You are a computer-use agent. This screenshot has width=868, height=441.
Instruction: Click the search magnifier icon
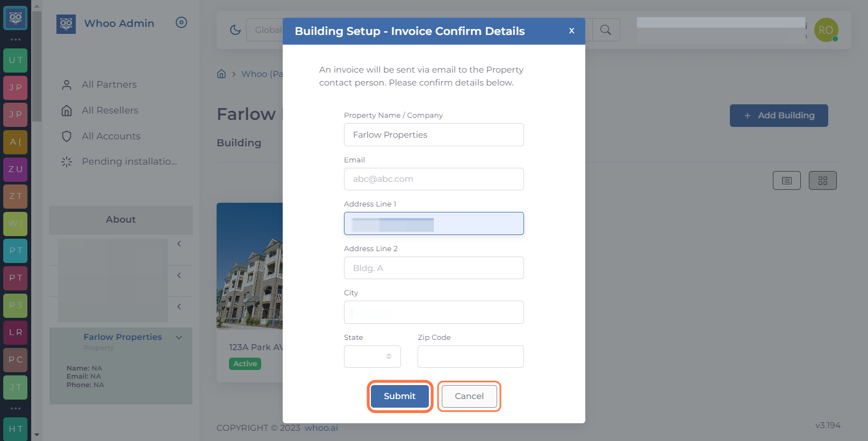pos(606,30)
